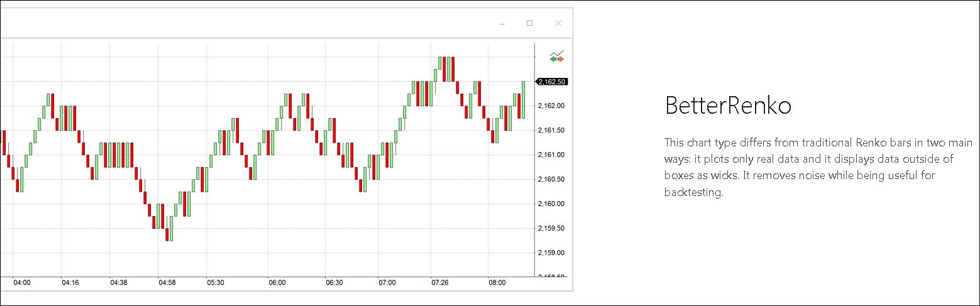The height and width of the screenshot is (306, 980).
Task: Click the 2,159.00 price axis label
Action: [551, 253]
